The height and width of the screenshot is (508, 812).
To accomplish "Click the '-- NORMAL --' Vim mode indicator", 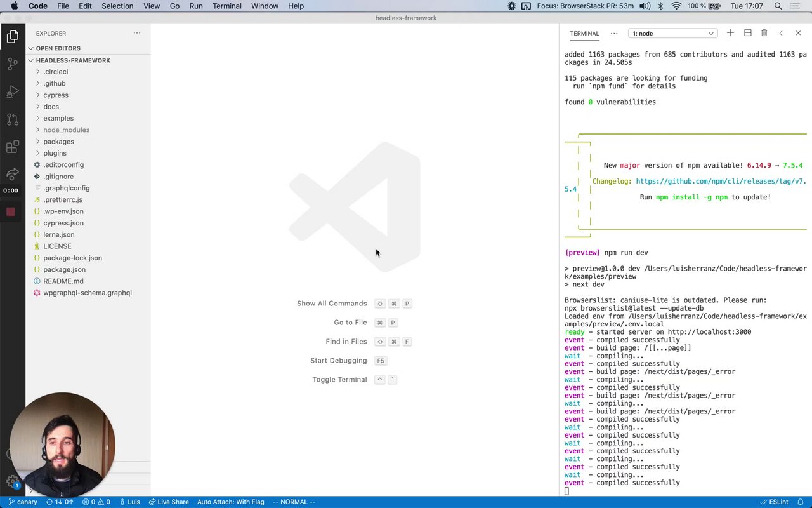I will coord(294,502).
